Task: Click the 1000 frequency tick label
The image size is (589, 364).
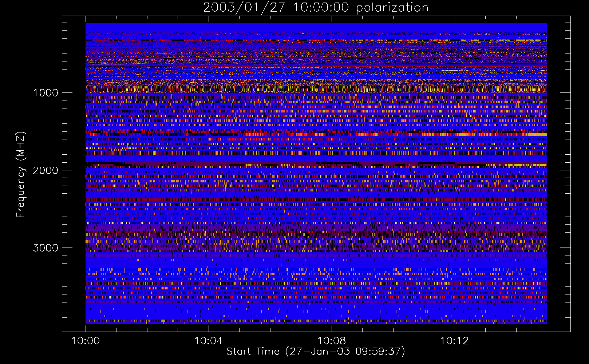Action: pyautogui.click(x=46, y=93)
